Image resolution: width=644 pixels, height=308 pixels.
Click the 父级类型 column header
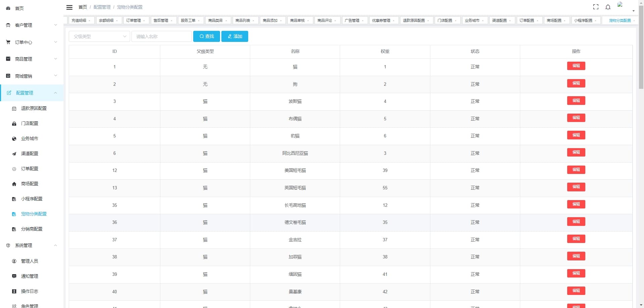tap(205, 51)
